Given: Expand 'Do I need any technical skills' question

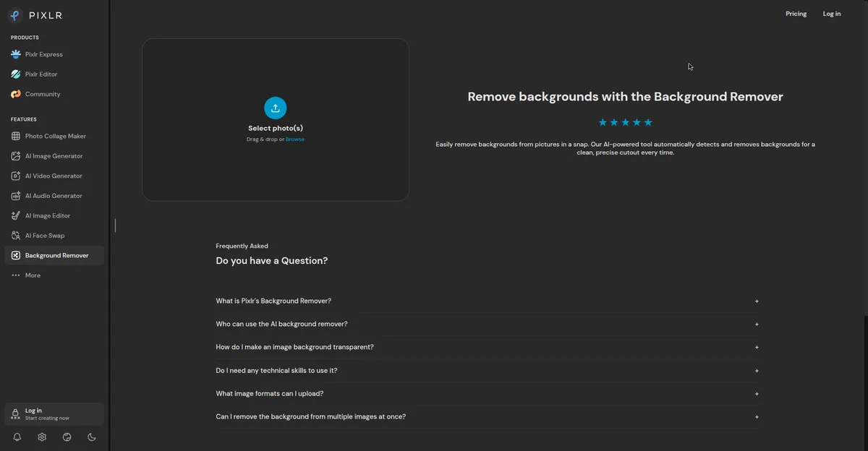Looking at the screenshot, I should click(x=488, y=370).
